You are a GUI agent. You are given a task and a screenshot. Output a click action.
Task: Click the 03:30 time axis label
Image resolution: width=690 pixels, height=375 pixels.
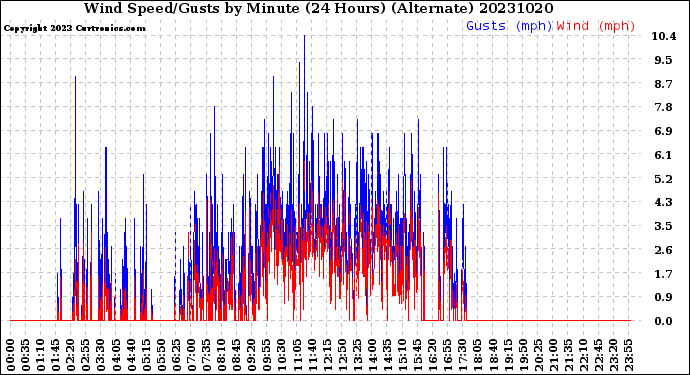click(x=101, y=354)
